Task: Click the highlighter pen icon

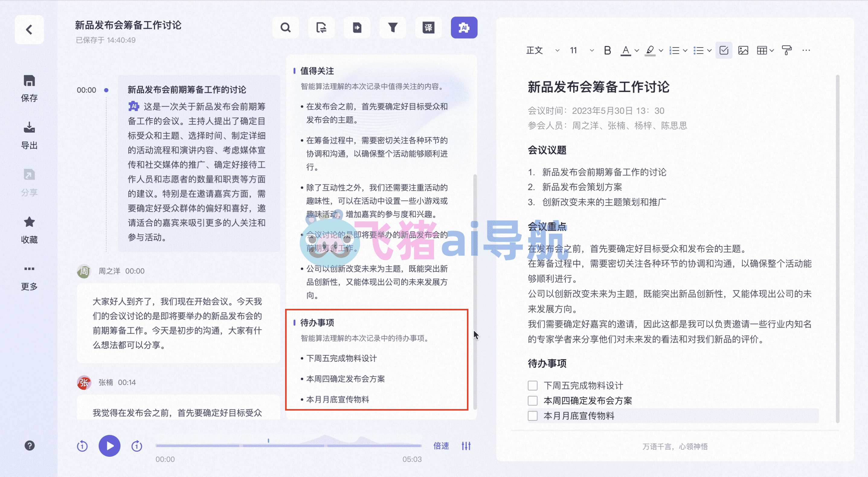Action: click(650, 50)
